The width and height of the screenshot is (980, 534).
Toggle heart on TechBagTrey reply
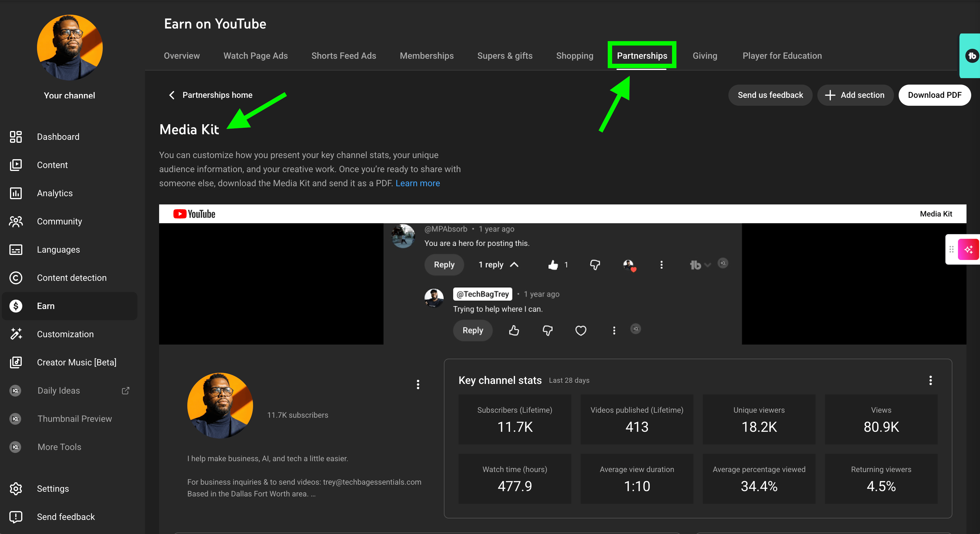[580, 330]
